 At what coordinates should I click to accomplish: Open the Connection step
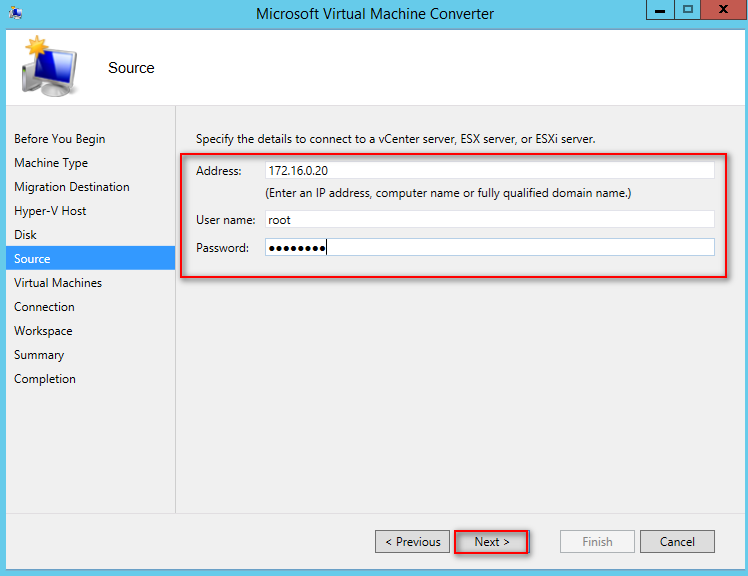tap(44, 306)
